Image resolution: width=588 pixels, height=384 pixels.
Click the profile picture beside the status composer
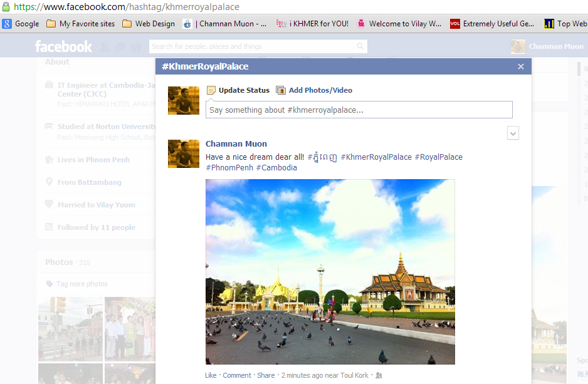click(184, 100)
